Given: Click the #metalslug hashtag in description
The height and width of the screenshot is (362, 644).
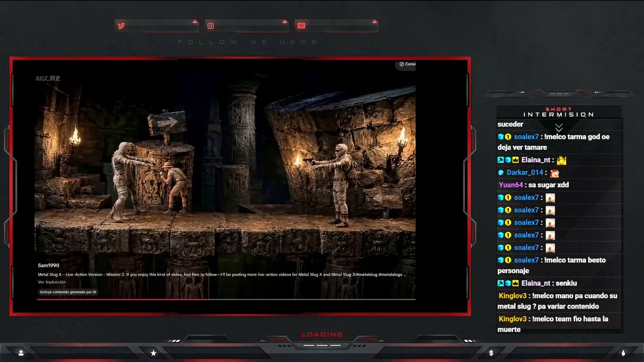Looking at the screenshot, I should click(x=366, y=275).
